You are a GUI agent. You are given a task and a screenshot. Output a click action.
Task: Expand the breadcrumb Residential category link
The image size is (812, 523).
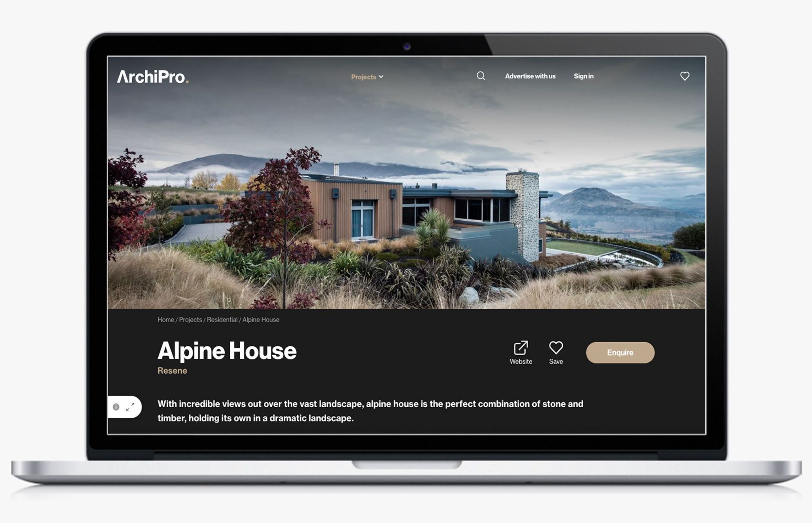click(x=221, y=320)
